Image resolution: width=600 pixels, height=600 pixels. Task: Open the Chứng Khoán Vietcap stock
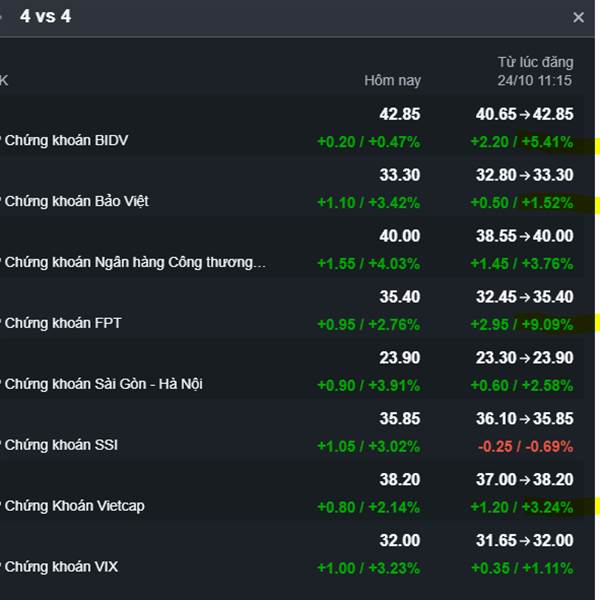[75, 506]
